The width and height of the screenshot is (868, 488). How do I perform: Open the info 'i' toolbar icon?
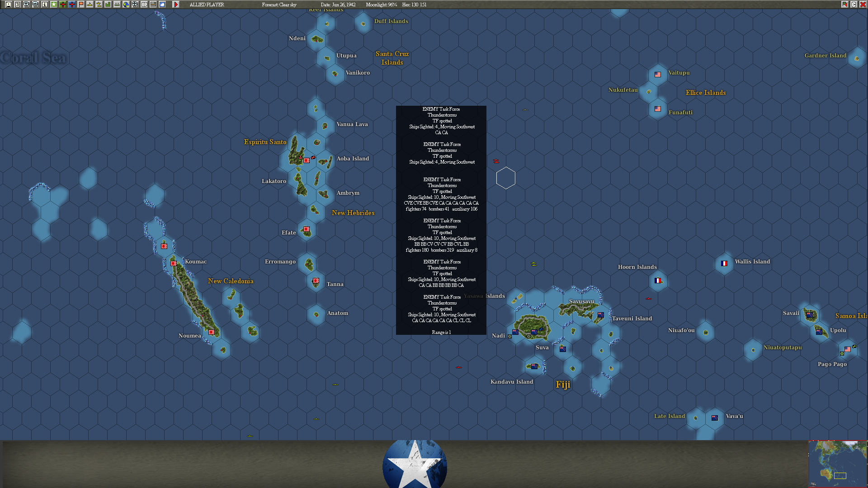coord(45,5)
